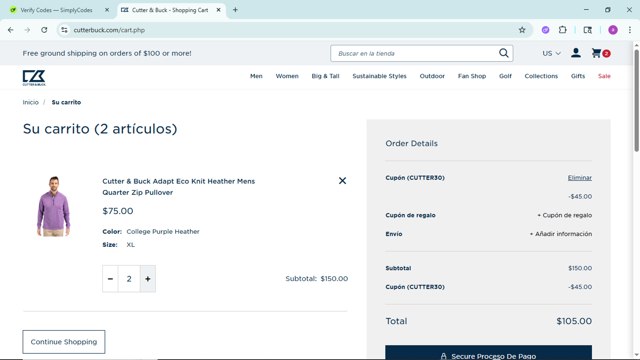
Task: Click College Purple Heather color text
Action: point(163,231)
